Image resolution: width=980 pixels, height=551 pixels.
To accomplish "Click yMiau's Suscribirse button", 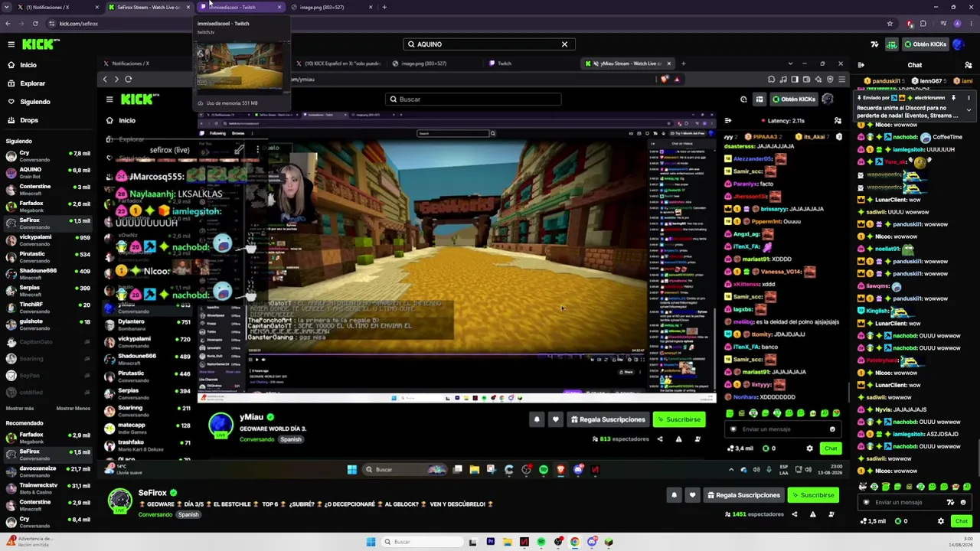I will (x=678, y=419).
